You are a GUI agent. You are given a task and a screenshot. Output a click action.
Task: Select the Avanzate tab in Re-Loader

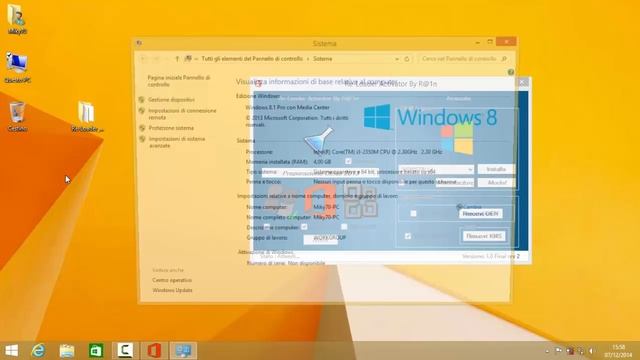point(458,98)
